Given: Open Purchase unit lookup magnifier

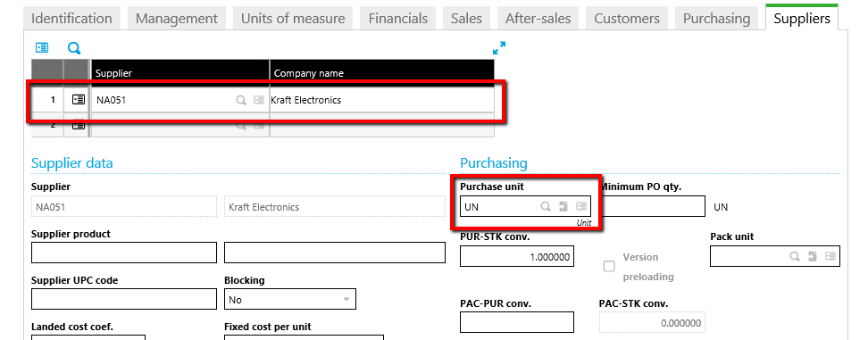Looking at the screenshot, I should [546, 207].
